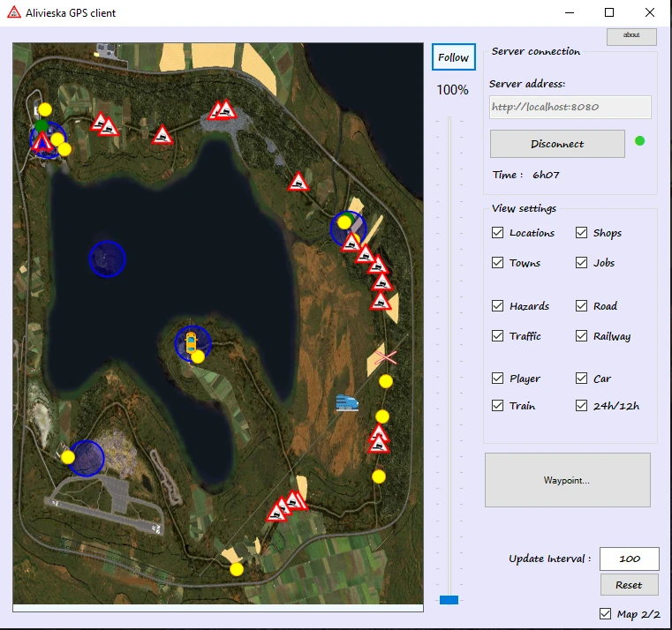
Task: Click the yellow dot at the map's bottom edge
Action: pos(237,569)
